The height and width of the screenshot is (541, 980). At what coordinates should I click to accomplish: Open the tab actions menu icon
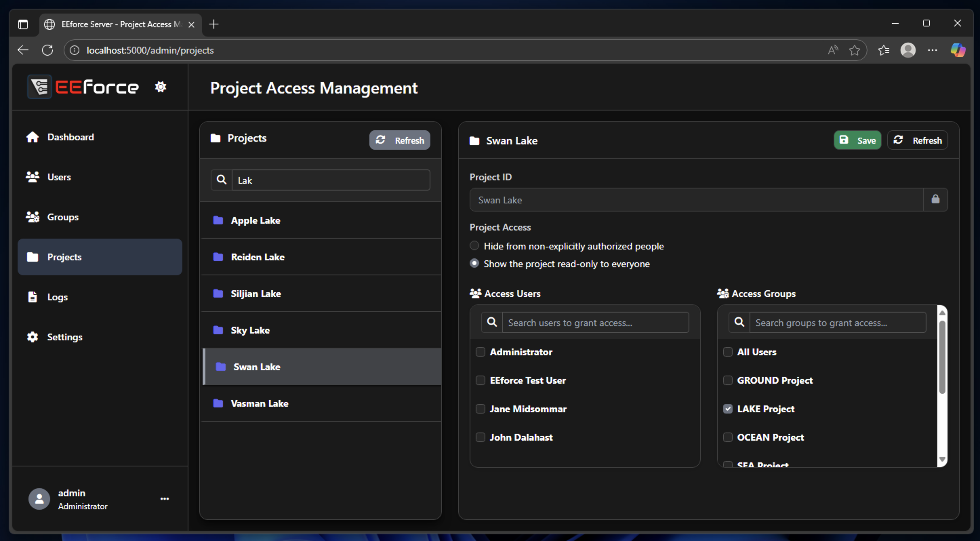(x=23, y=24)
